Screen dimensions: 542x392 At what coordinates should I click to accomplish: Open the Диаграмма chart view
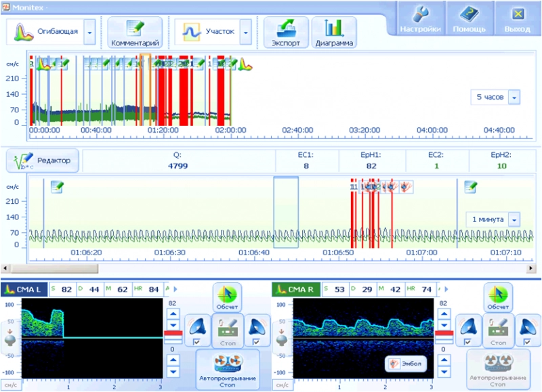[335, 32]
